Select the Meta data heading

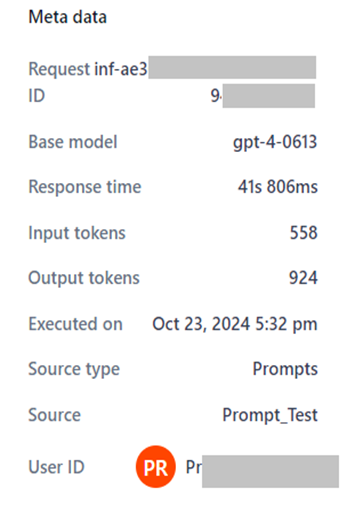(68, 17)
